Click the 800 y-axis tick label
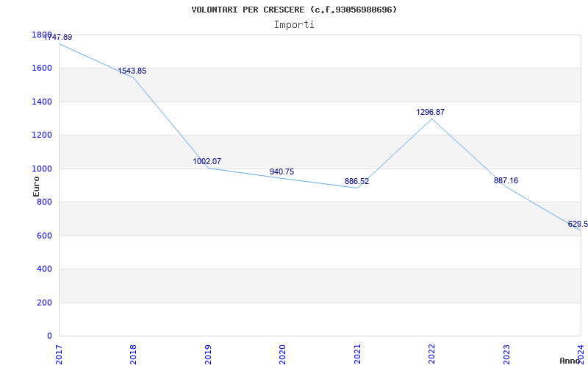 click(44, 202)
